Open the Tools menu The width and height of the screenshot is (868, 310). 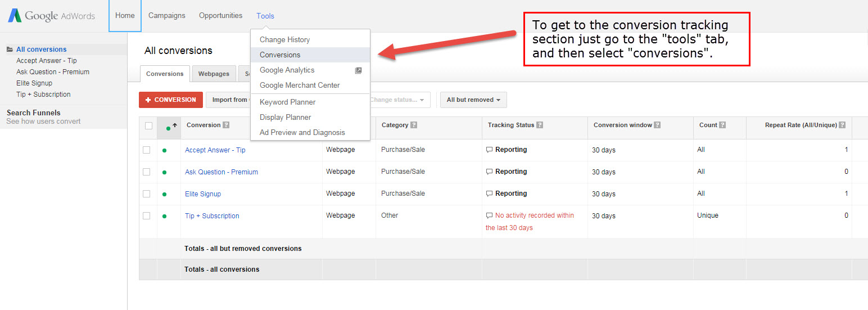click(265, 16)
